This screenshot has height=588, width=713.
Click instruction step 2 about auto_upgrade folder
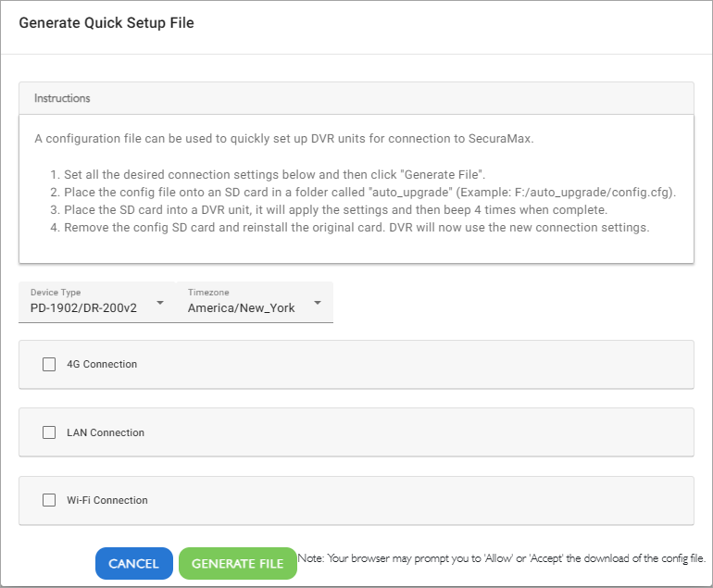[x=363, y=193]
